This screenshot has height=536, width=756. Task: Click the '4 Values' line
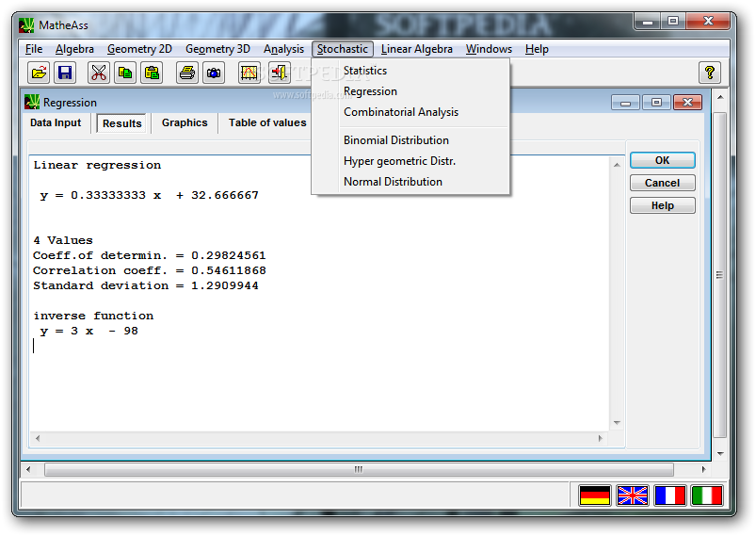pos(63,240)
